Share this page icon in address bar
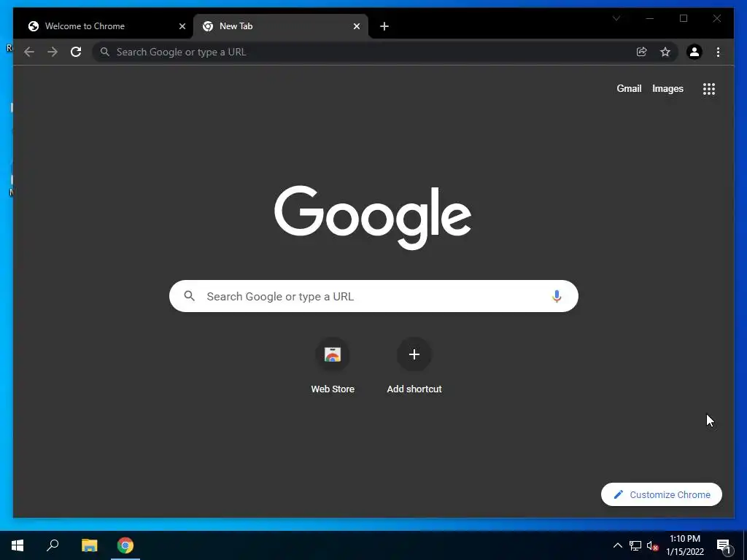The height and width of the screenshot is (560, 747). (642, 52)
